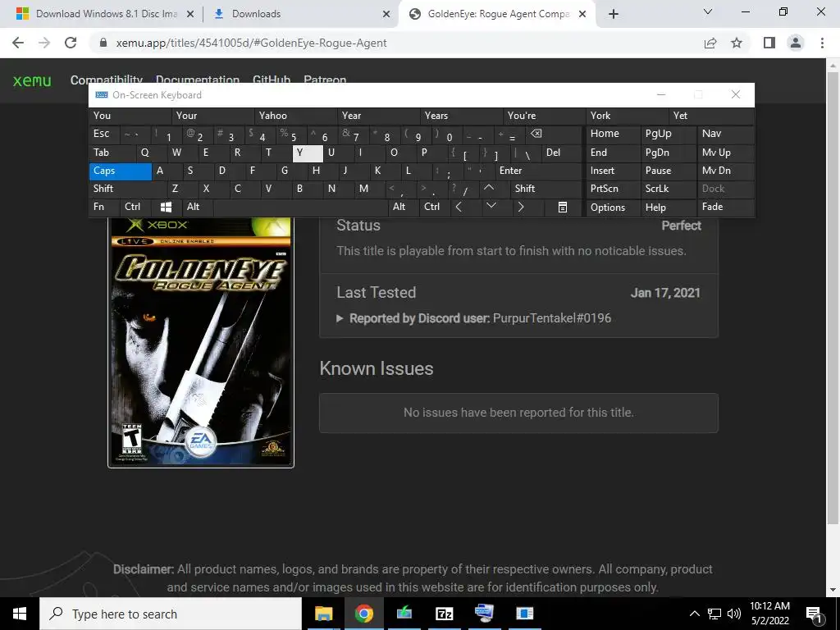Toggle the right Shift key
Screen dimensions: 840x630
[546, 189]
